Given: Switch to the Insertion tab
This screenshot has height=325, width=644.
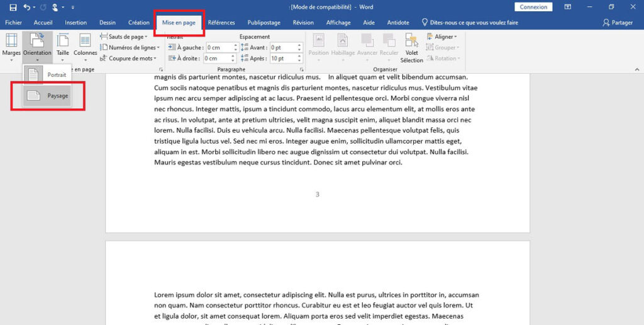Looking at the screenshot, I should click(x=76, y=23).
